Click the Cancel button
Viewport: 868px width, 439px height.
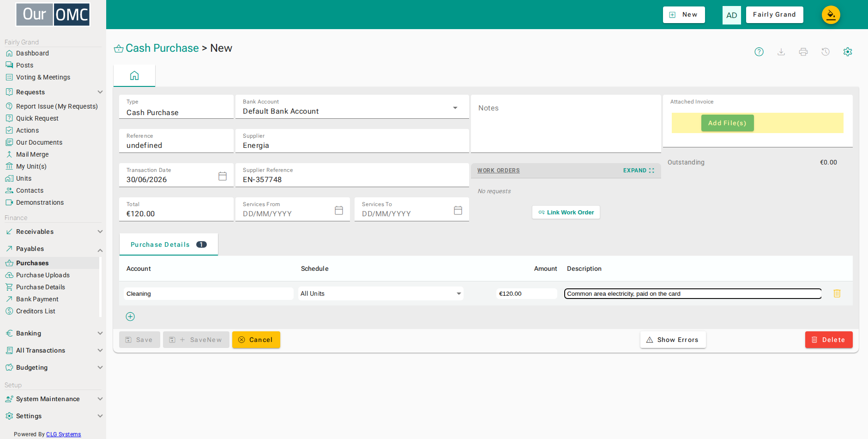(x=256, y=340)
